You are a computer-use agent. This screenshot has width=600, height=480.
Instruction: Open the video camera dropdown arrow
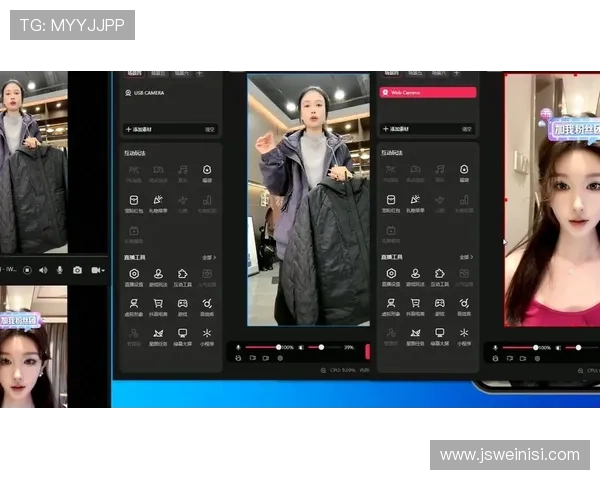(x=103, y=270)
